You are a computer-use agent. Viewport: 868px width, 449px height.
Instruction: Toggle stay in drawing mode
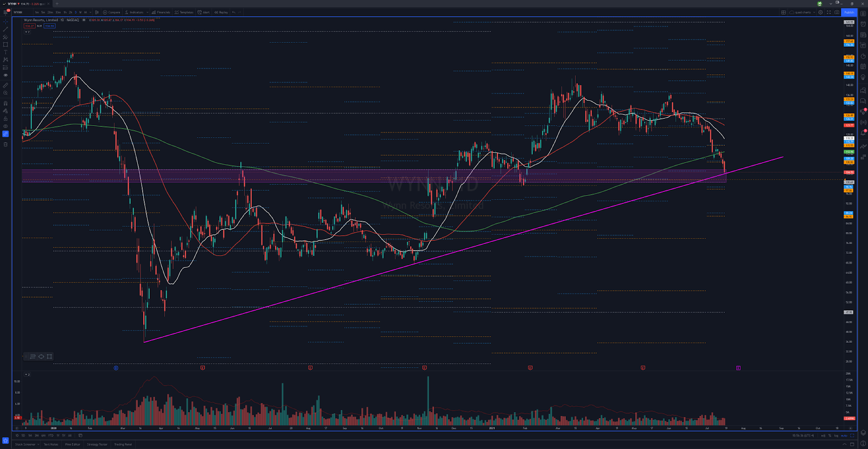[5, 111]
